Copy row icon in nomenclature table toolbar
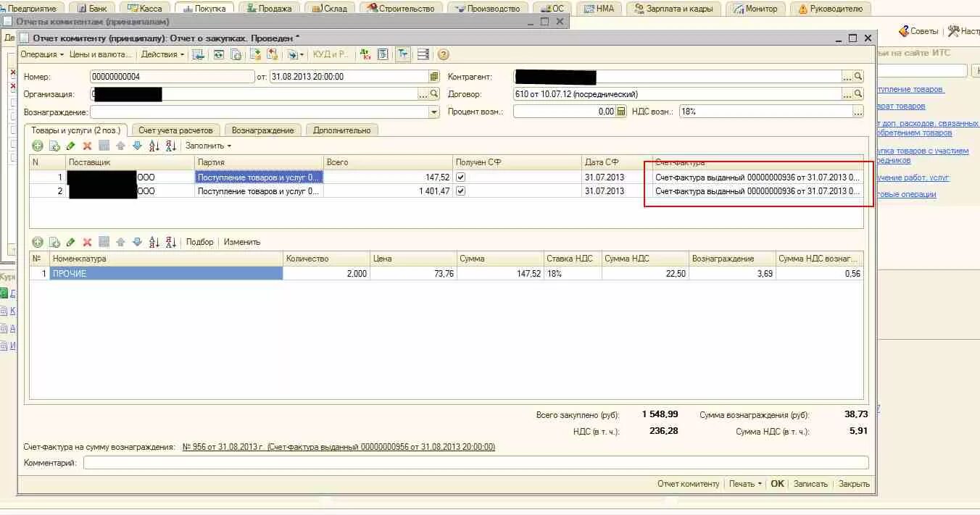Image resolution: width=980 pixels, height=515 pixels. point(54,242)
